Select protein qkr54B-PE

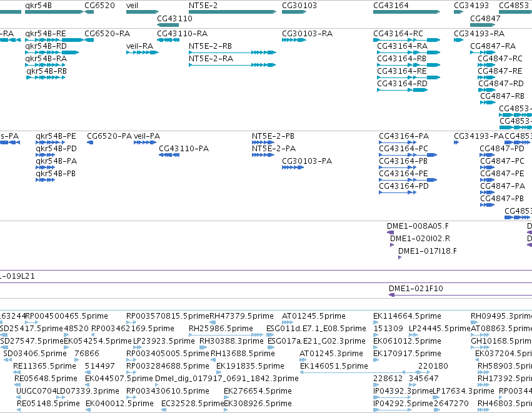click(x=56, y=136)
